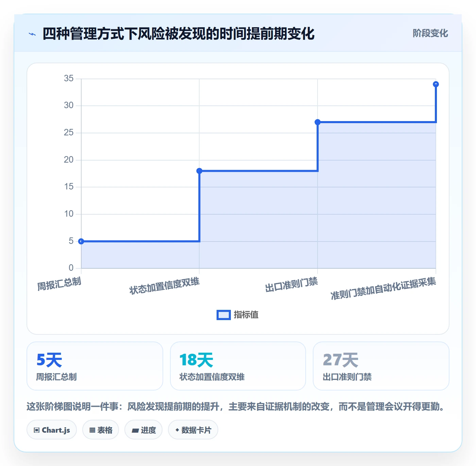Click the square icon in Chart.js chip
The height and width of the screenshot is (466, 476).
pyautogui.click(x=37, y=430)
